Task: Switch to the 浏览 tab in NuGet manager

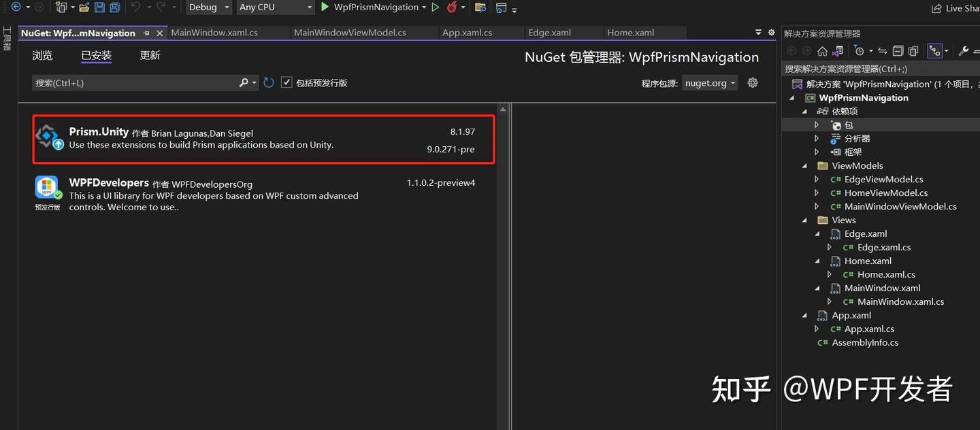Action: tap(42, 55)
